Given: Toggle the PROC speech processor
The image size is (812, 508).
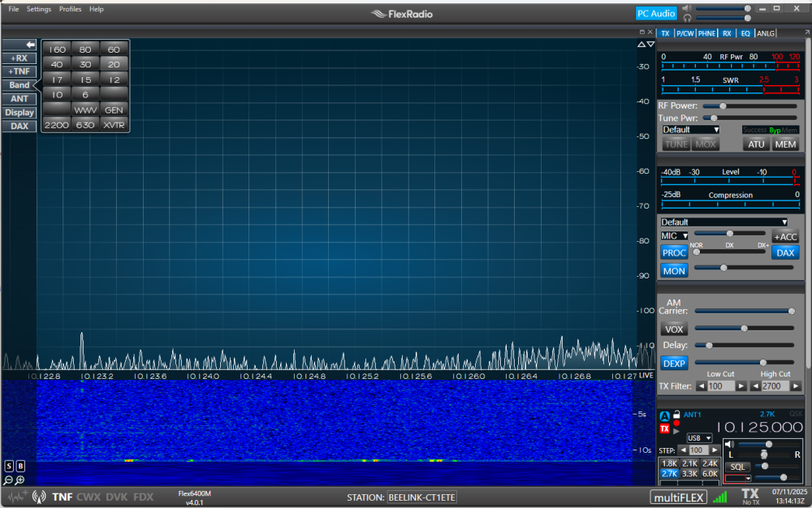Looking at the screenshot, I should coord(674,252).
